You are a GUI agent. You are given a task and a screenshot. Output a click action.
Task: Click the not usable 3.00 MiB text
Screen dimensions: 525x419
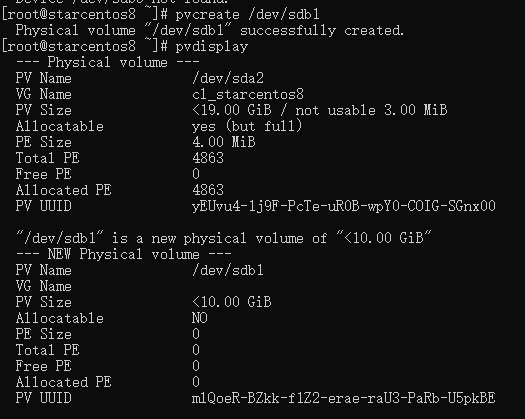pyautogui.click(x=371, y=110)
